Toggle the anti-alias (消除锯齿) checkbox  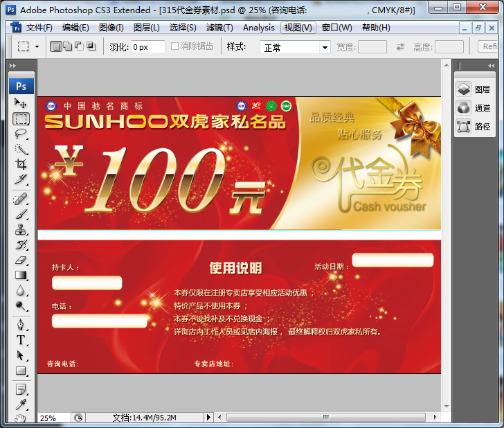point(175,46)
